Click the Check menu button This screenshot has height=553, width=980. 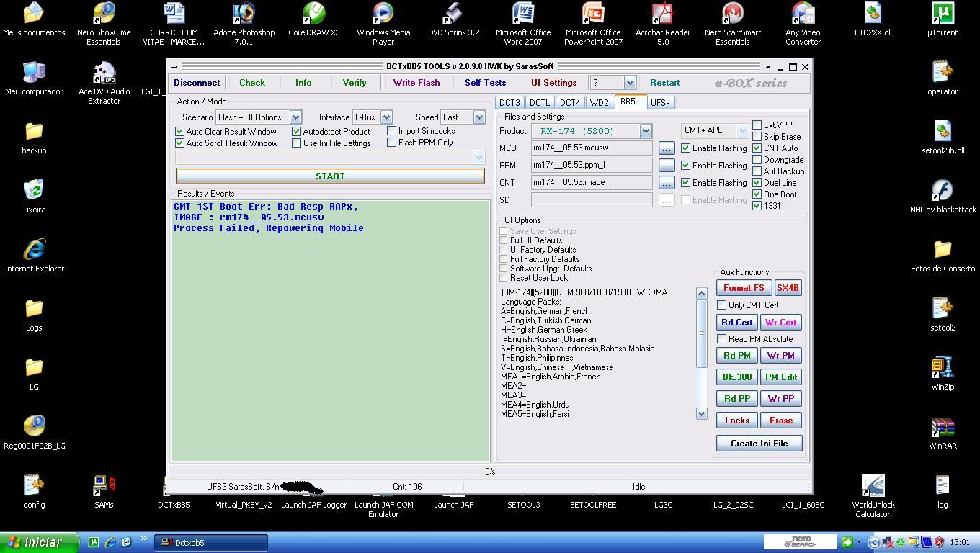pos(252,83)
